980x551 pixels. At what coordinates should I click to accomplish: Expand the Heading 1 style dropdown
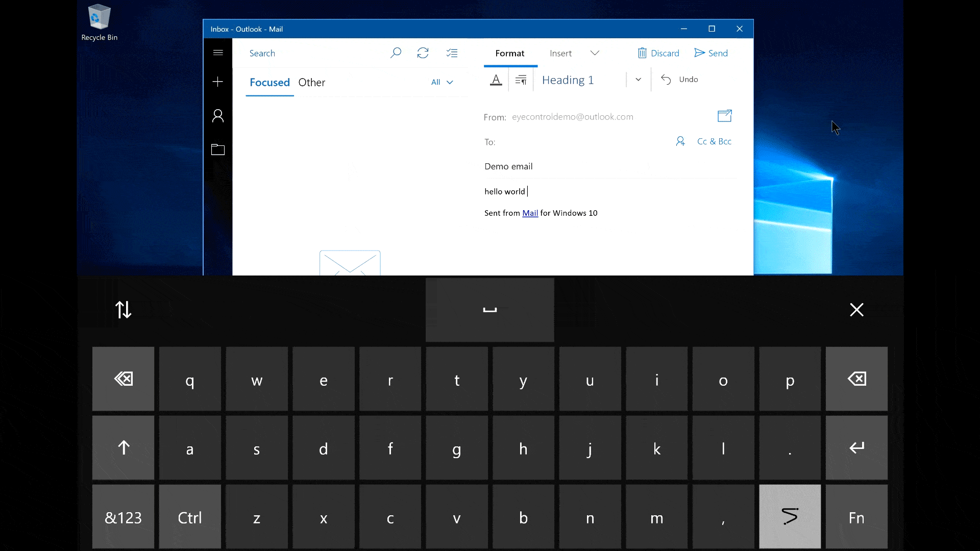(638, 80)
